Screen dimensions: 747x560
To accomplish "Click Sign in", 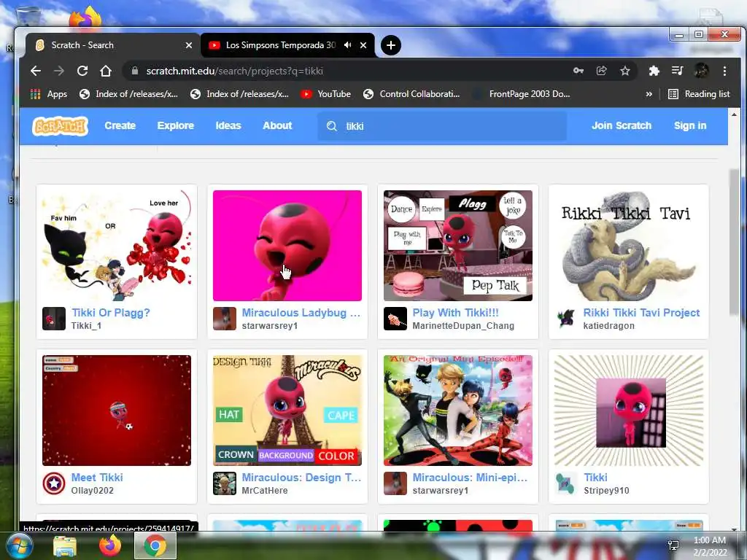I will [x=690, y=125].
